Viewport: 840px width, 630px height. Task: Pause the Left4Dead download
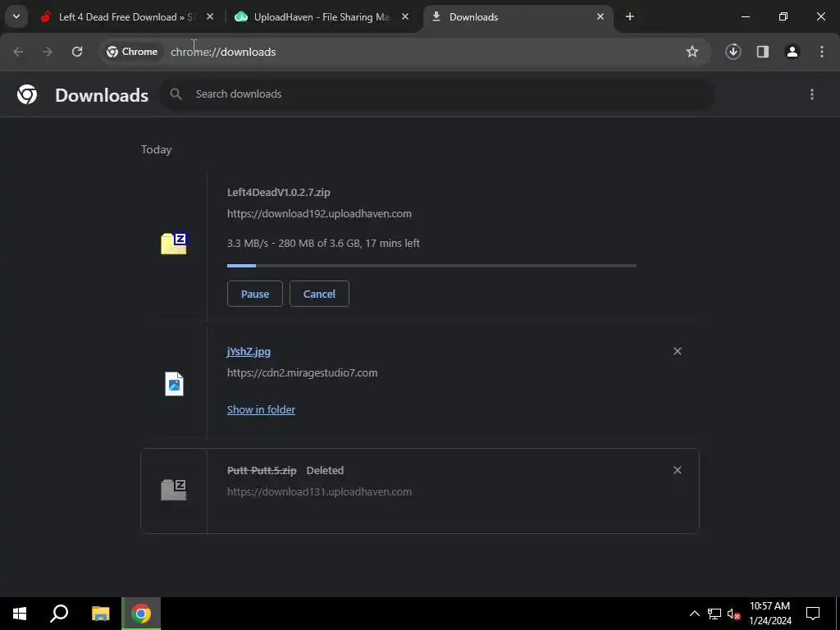(x=255, y=294)
